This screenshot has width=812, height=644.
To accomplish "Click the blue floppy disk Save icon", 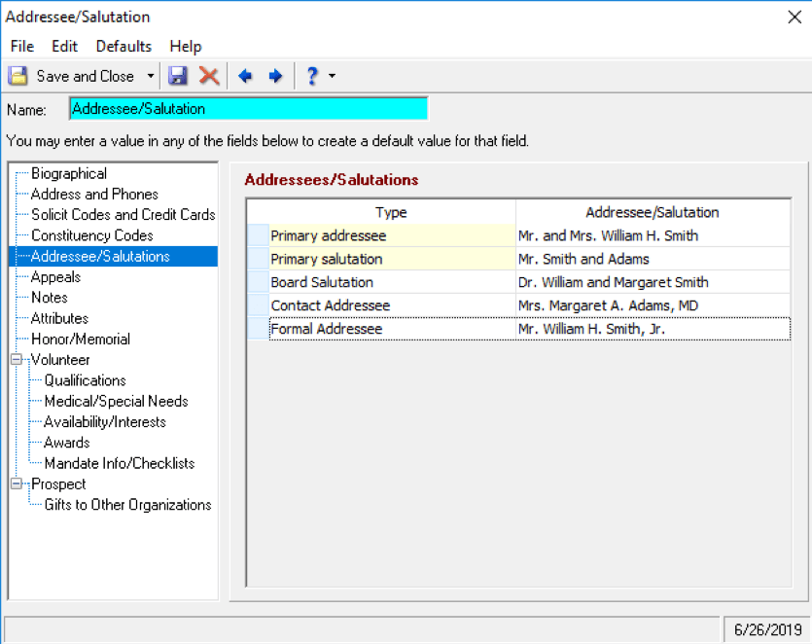I will tap(178, 76).
